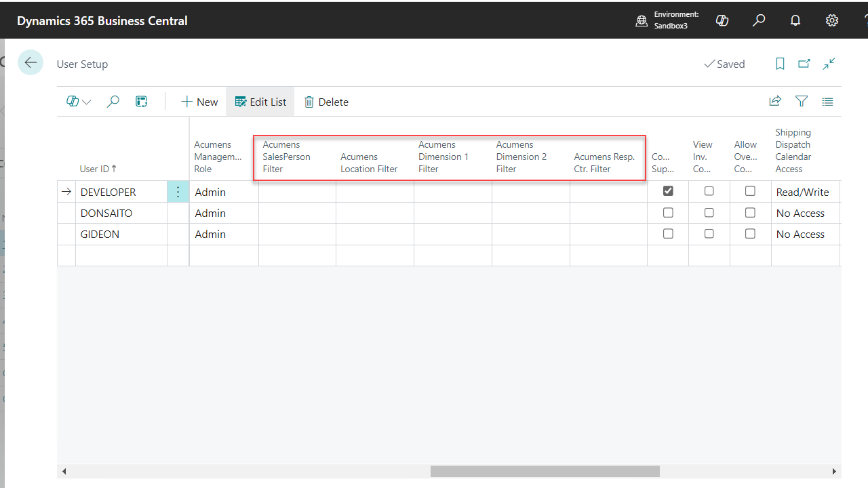Screen dimensions: 868x488
Task: Click the share icon
Action: pos(775,102)
